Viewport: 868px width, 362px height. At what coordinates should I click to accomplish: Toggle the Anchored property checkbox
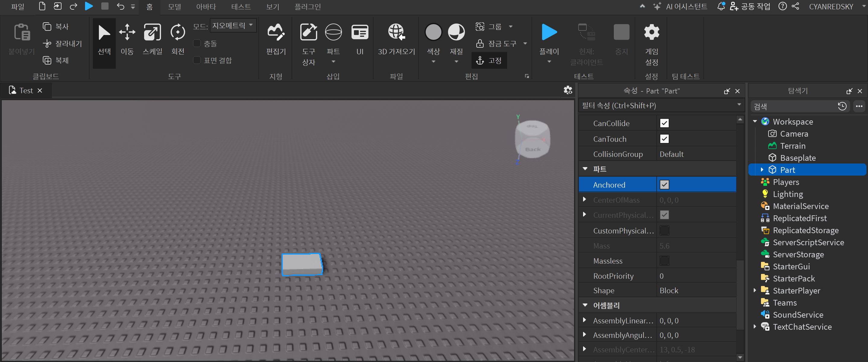click(664, 185)
